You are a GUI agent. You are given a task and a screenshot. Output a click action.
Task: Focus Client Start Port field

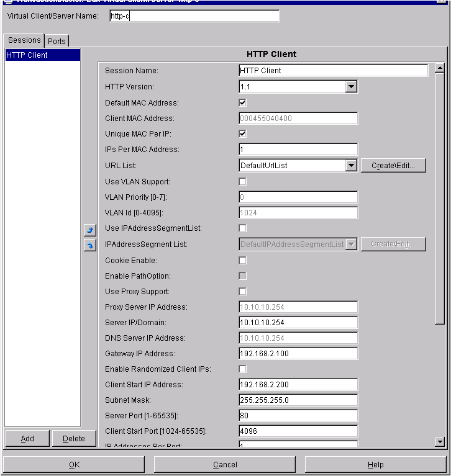tap(298, 431)
